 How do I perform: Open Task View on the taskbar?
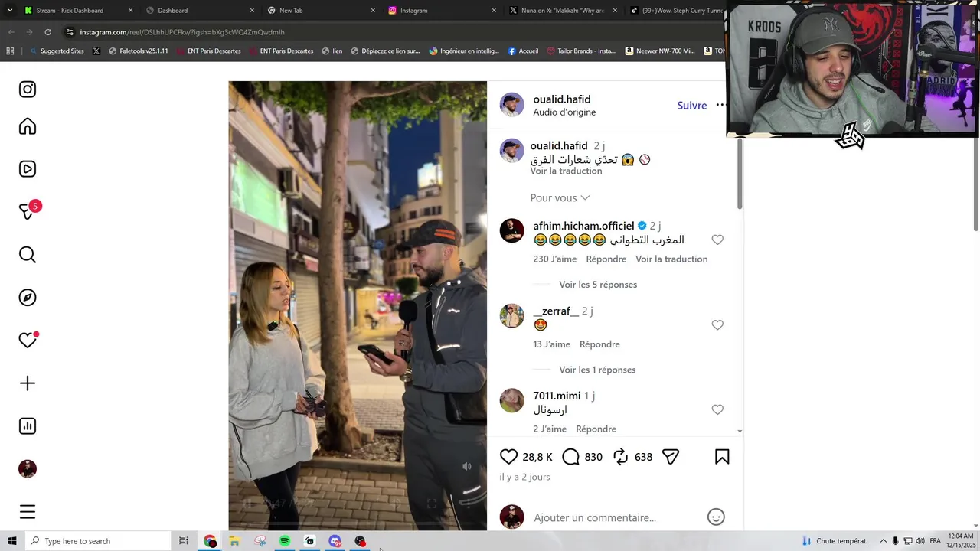[x=184, y=541]
